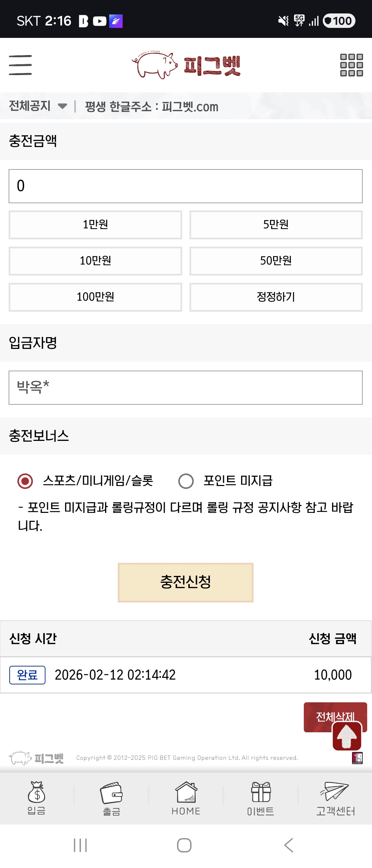
Task: Tap the pig logo in header
Action: pyautogui.click(x=186, y=65)
